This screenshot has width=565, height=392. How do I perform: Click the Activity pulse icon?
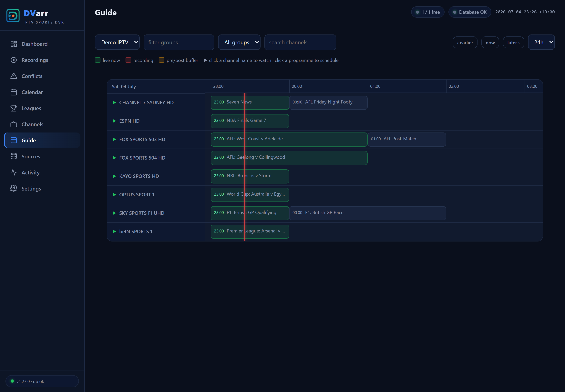14,172
